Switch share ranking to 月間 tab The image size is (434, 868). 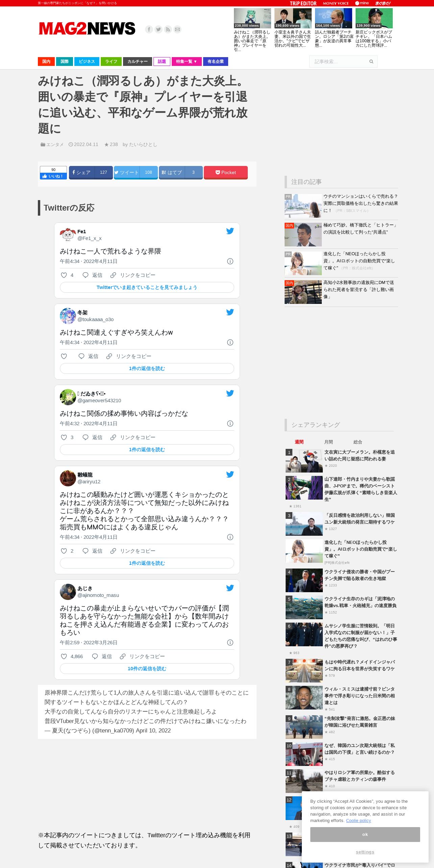click(329, 442)
